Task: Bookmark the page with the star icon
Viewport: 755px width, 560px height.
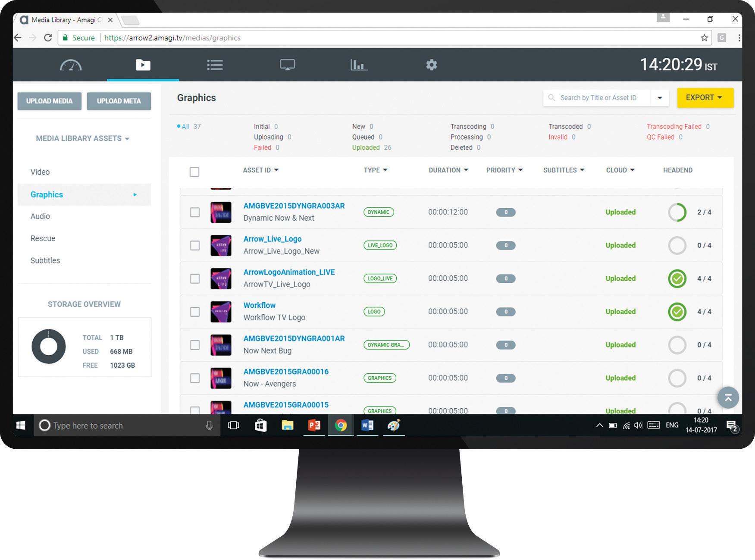Action: [x=704, y=38]
